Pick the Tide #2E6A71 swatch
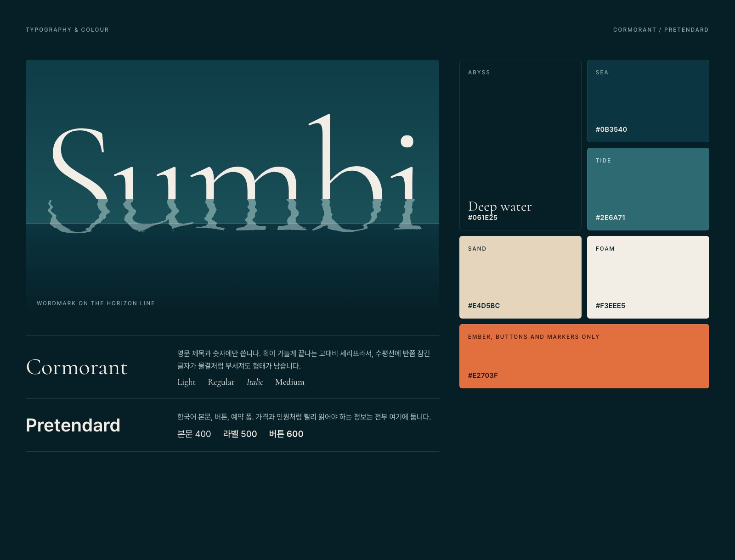Image resolution: width=735 pixels, height=560 pixels. coord(648,189)
